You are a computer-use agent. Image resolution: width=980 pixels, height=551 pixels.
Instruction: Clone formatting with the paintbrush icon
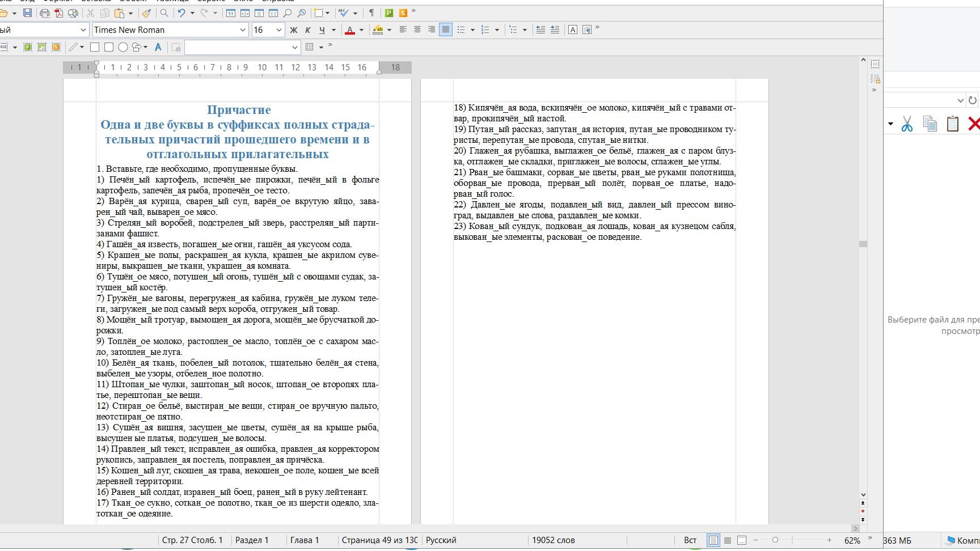click(146, 13)
